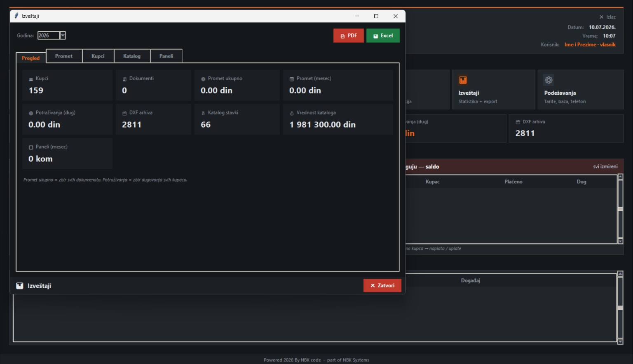Click the Podešavanja gear icon
Screen dimensions: 633x364
(x=549, y=80)
